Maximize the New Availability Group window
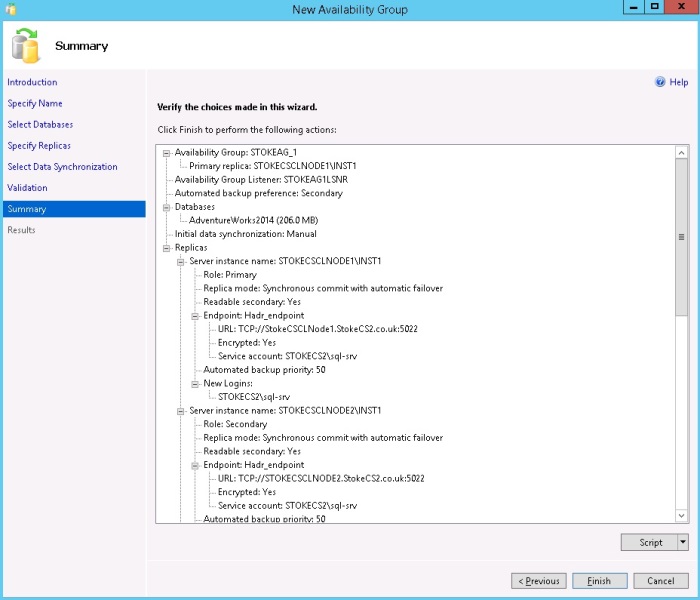 pos(654,7)
